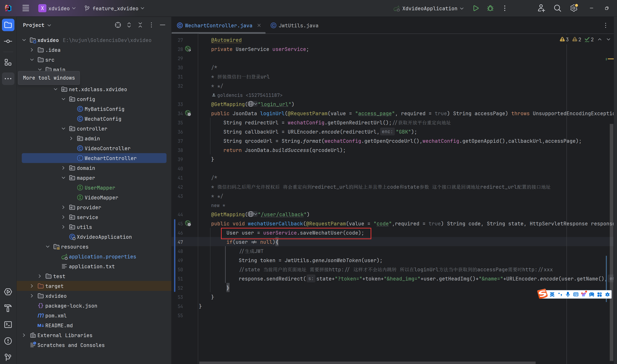Viewport: 617px width, 364px height.
Task: Click the editor vertical scrollbar
Action: (611, 242)
